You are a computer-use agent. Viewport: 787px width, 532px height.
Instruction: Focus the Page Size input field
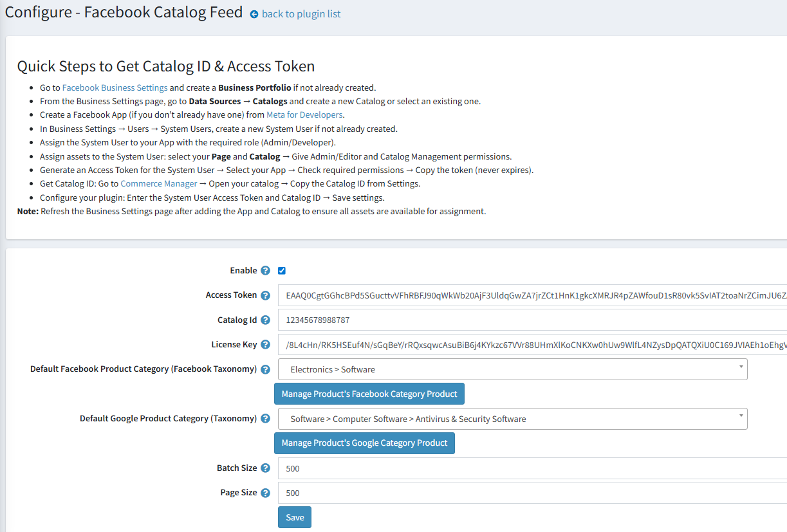pos(532,493)
